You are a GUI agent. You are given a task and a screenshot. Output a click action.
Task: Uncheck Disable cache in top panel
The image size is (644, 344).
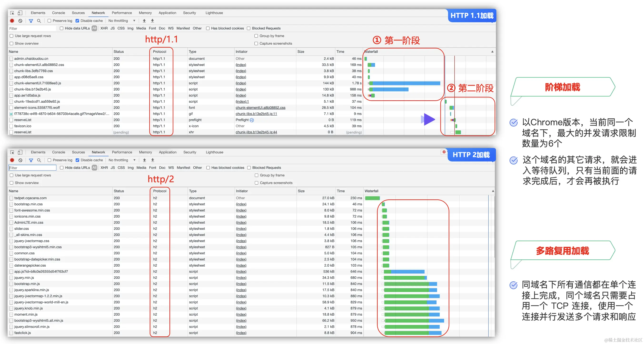78,21
